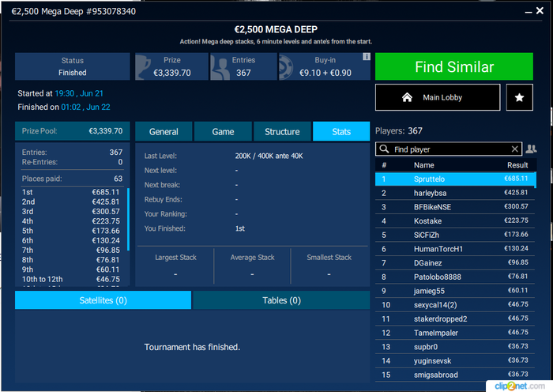This screenshot has width=553, height=392.
Task: Select player TameImpaler
Action: [455, 333]
